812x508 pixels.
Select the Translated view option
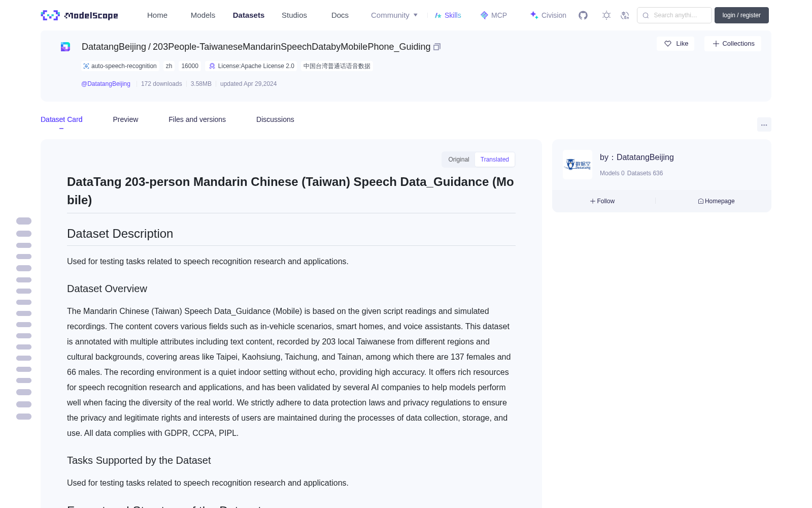coord(495,160)
